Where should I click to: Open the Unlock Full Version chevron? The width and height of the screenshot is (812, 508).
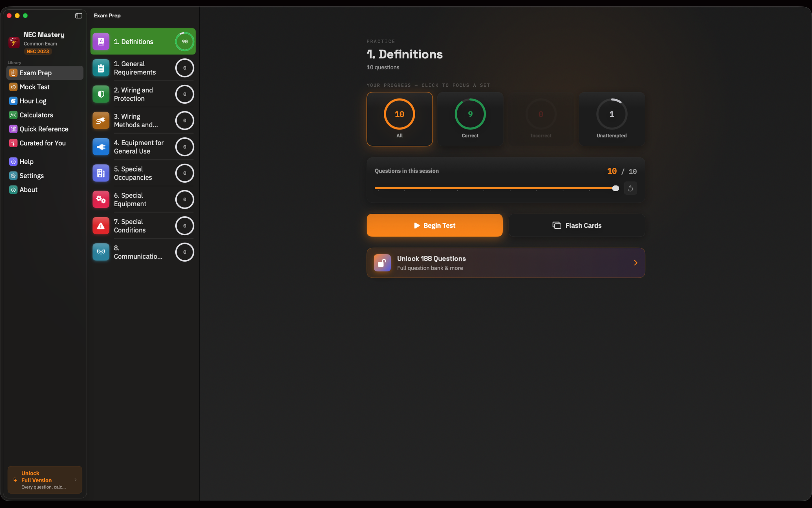[x=76, y=480]
